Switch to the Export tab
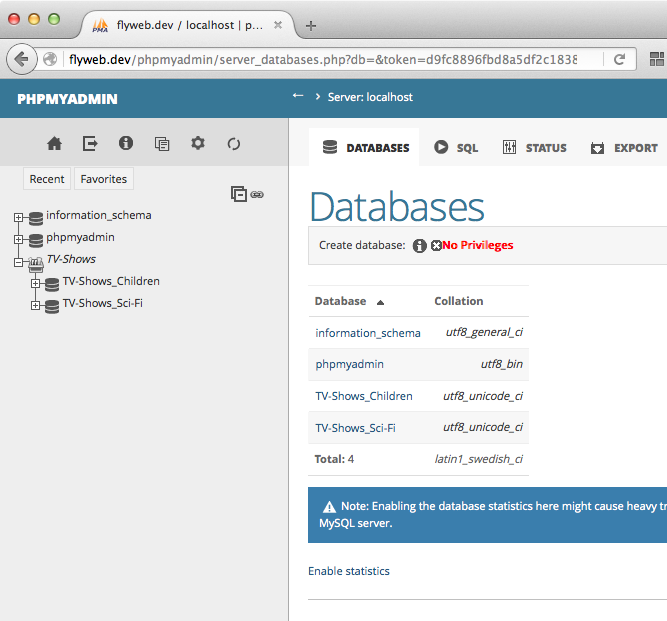667x621 pixels. [624, 148]
